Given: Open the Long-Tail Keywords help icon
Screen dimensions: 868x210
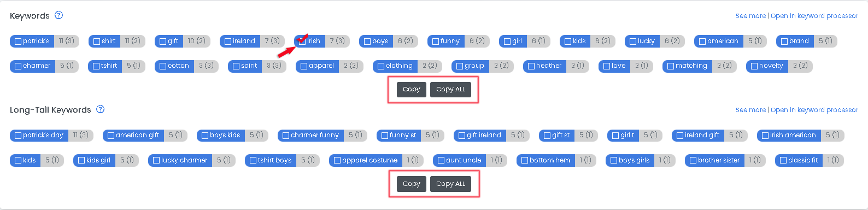Looking at the screenshot, I should pyautogui.click(x=101, y=109).
